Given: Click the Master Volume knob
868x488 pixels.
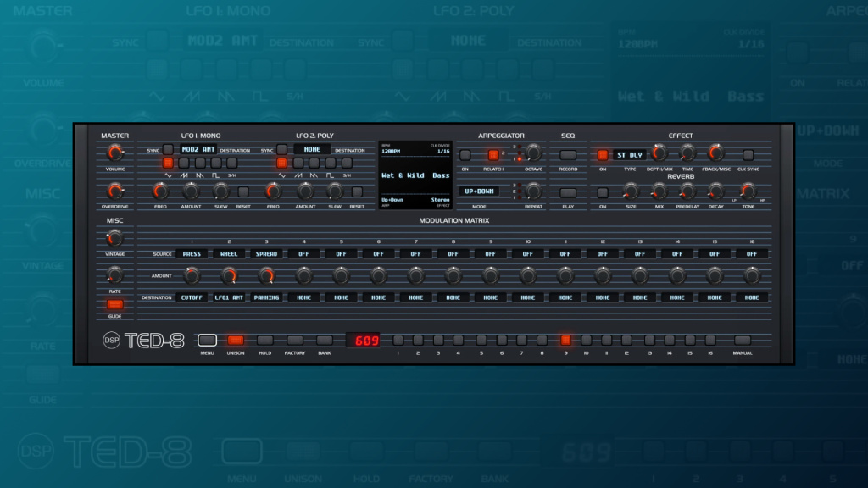Looking at the screenshot, I should 114,152.
